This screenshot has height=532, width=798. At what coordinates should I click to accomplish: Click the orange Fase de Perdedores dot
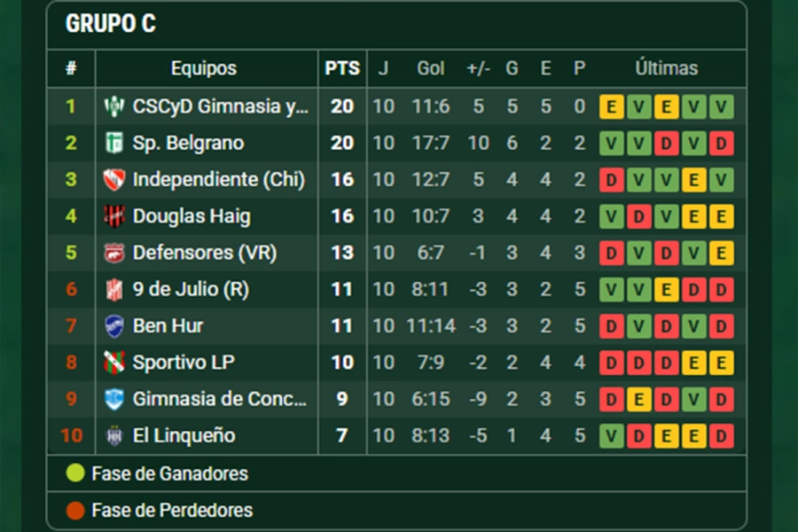75,510
